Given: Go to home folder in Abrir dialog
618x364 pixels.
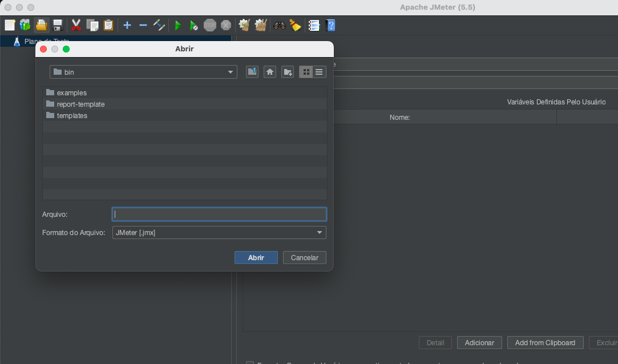Looking at the screenshot, I should click(269, 72).
